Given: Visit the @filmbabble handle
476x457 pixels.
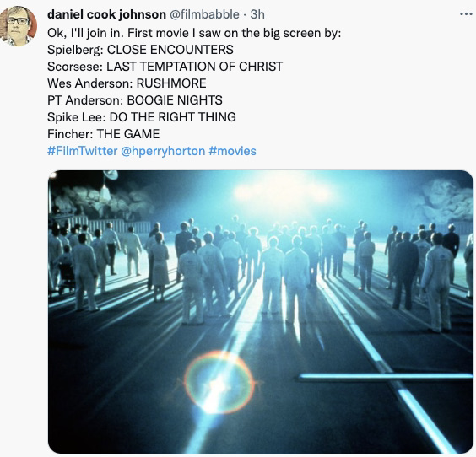Looking at the screenshot, I should [204, 14].
